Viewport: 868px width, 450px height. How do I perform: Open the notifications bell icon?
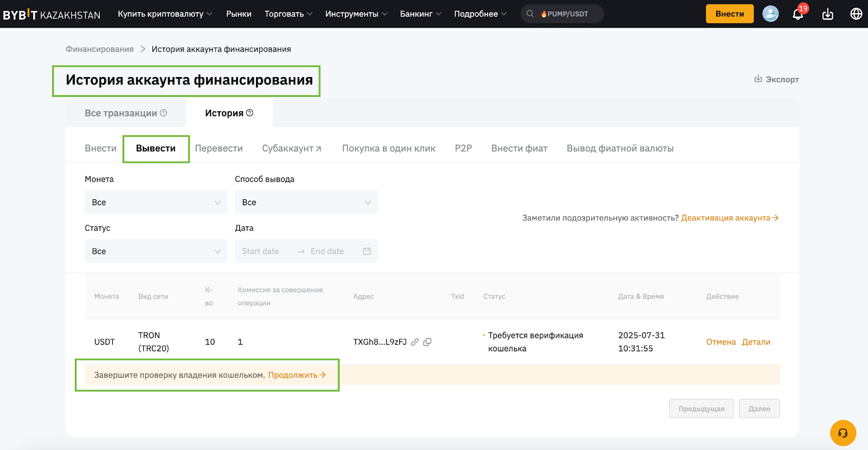click(x=797, y=14)
